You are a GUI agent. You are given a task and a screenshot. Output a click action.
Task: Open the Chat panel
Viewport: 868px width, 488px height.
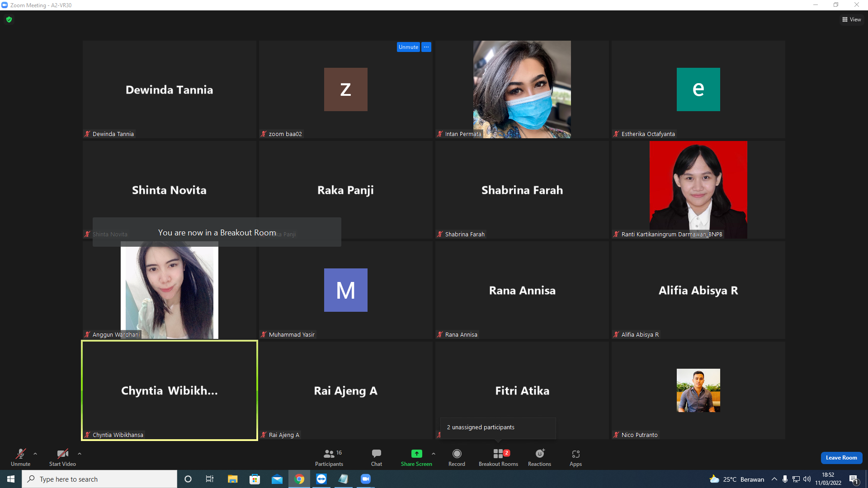(x=377, y=457)
